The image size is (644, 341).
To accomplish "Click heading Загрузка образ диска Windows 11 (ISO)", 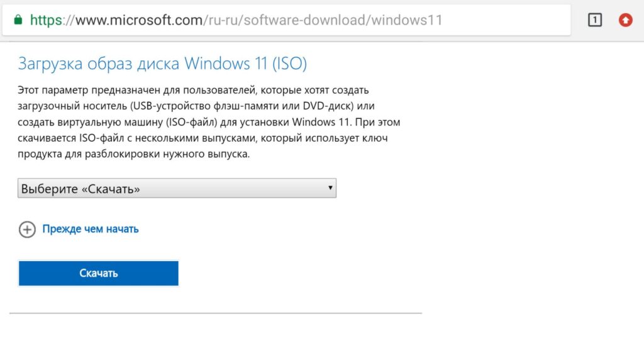I will [x=162, y=64].
